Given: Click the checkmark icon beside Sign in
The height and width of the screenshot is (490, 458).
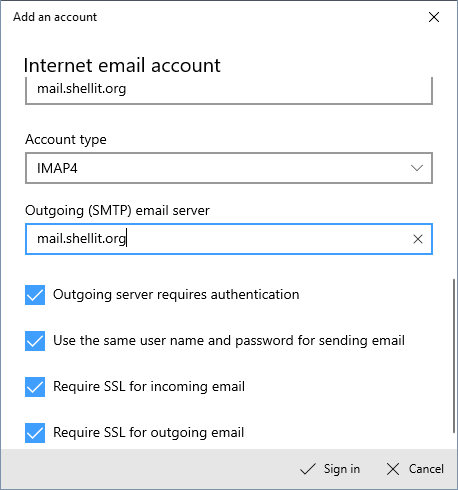Looking at the screenshot, I should (x=307, y=469).
